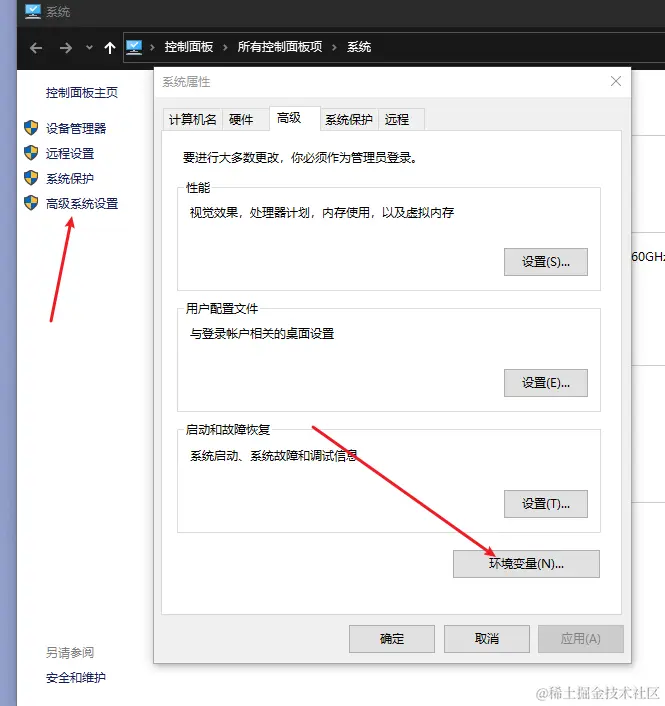665x706 pixels.
Task: Click the 与登录帐户相关的桌面设置 description text
Action: coord(262,334)
